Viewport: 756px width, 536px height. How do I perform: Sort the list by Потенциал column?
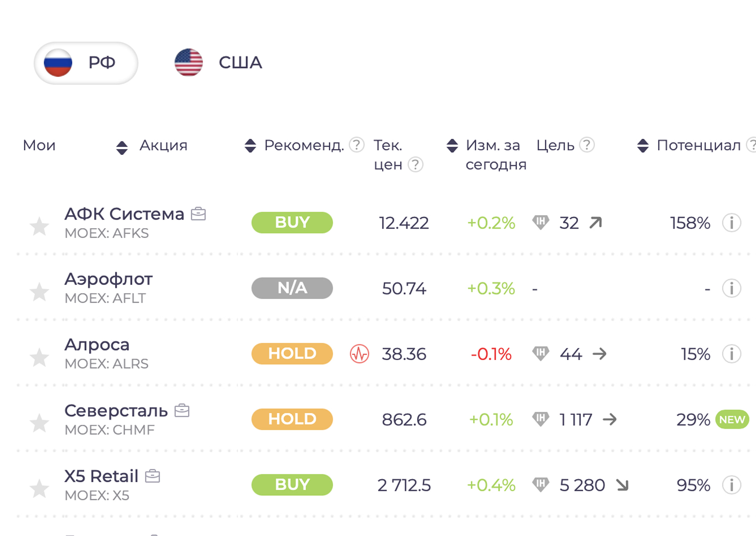[x=642, y=145]
